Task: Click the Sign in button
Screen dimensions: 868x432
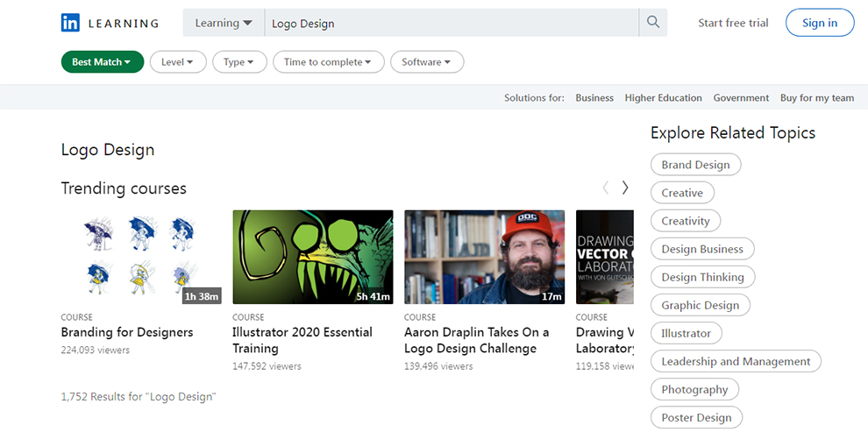Action: (820, 23)
